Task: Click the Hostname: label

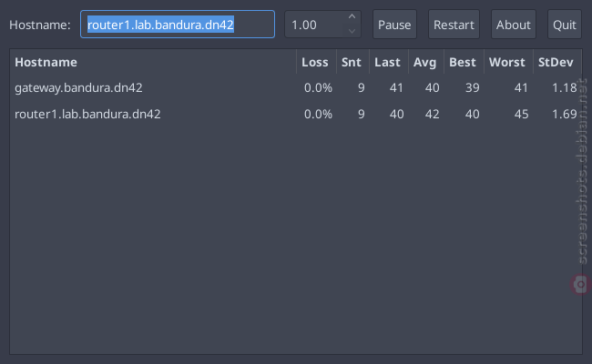Action: click(x=40, y=25)
